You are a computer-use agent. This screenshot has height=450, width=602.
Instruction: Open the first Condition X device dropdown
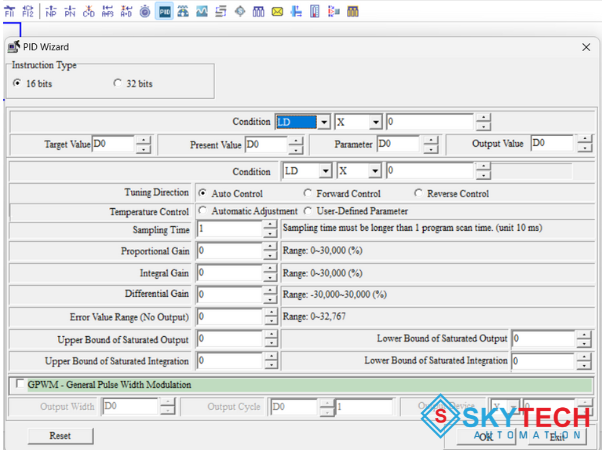click(375, 122)
